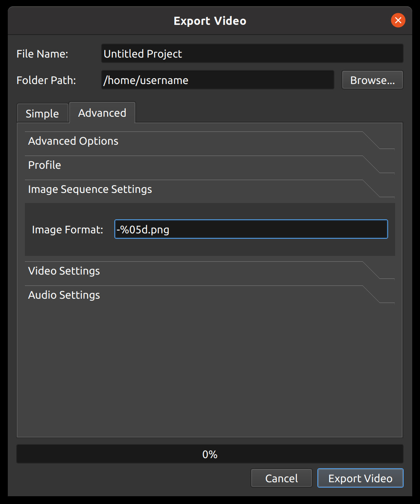Open the folder Browse dialog
420x504 pixels.
coord(372,80)
